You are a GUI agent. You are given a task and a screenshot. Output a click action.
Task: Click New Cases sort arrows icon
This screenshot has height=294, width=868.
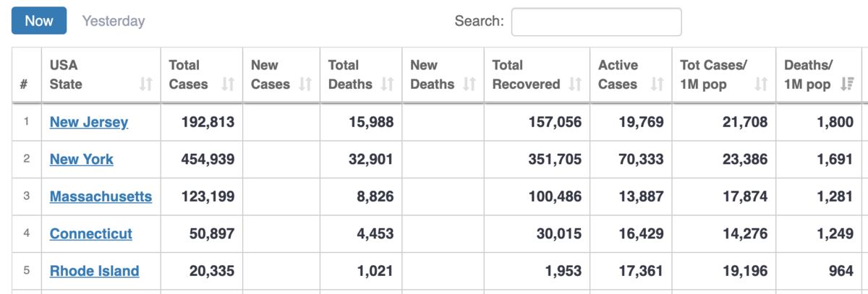[305, 85]
